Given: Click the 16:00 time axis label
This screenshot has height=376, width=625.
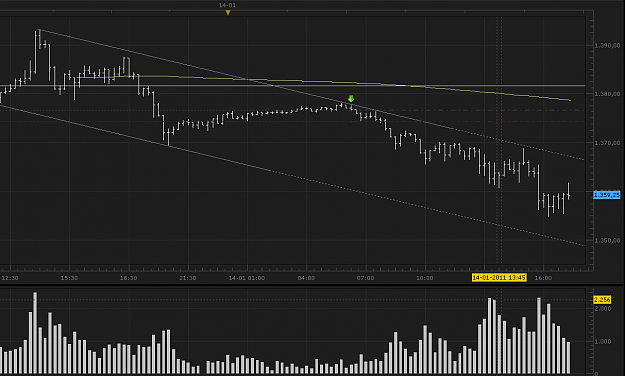Looking at the screenshot, I should click(543, 278).
